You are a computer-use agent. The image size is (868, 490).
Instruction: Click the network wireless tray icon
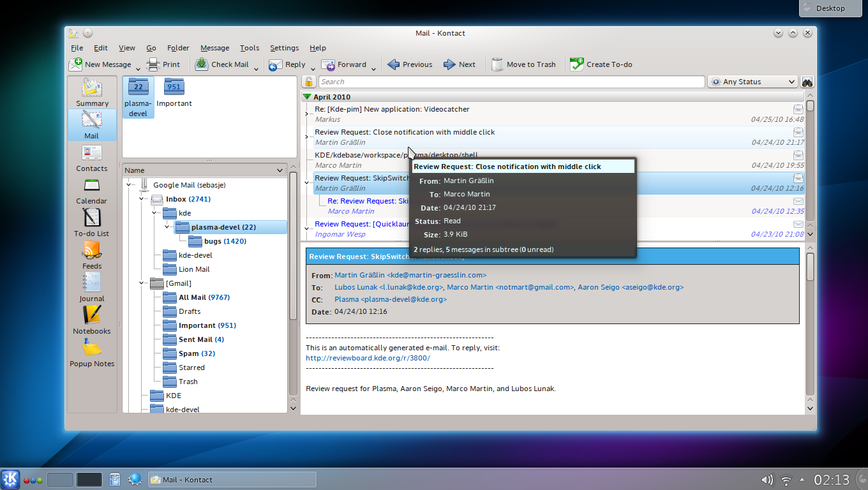(x=786, y=480)
